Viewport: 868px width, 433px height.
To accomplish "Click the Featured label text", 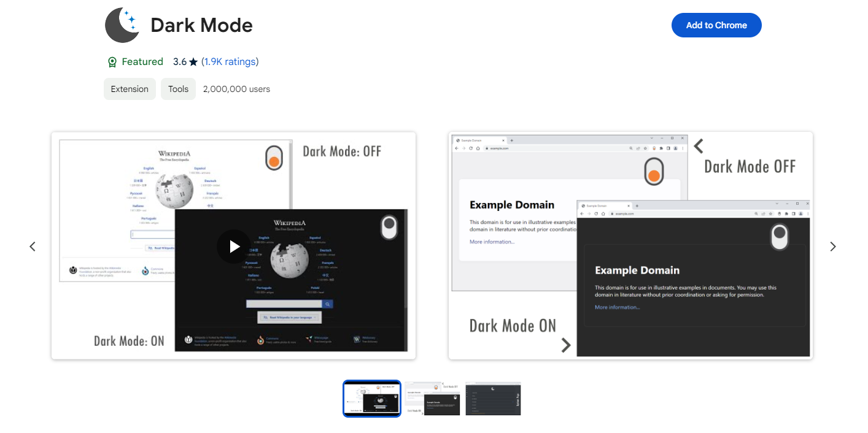I will [142, 61].
